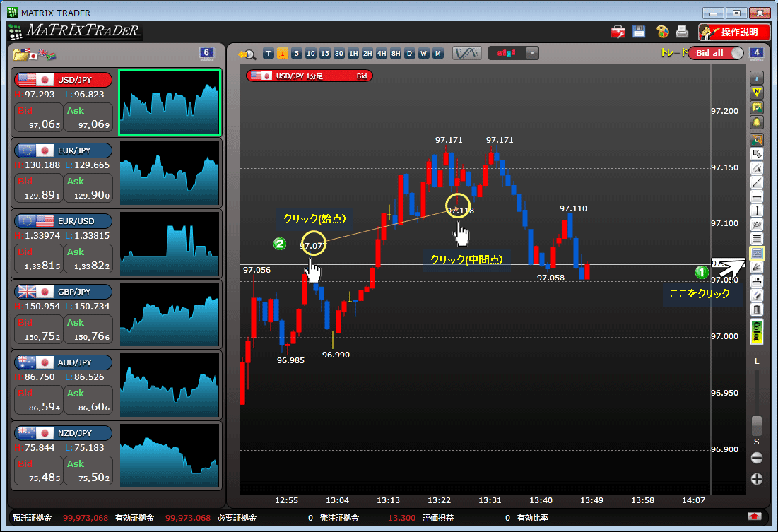Screen dimensions: 778x532
Task: Select the 5-minute timeframe button
Action: [x=297, y=53]
